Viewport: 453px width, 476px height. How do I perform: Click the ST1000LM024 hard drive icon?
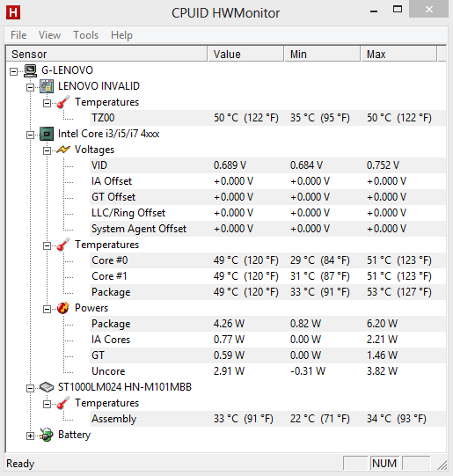coord(47,387)
